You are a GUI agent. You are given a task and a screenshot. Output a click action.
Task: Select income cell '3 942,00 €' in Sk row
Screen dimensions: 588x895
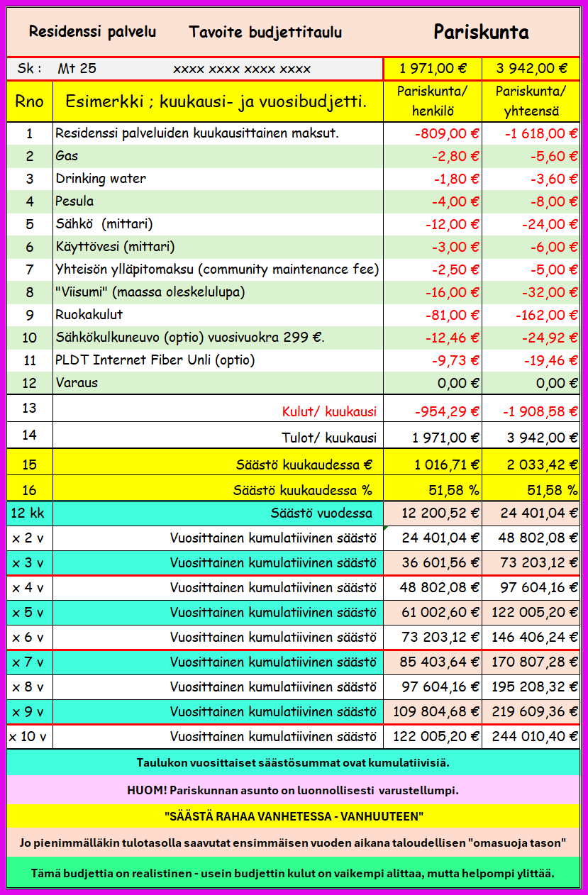531,69
